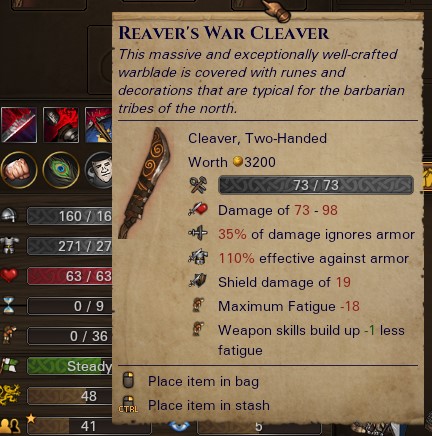Click the 73 / 73 durability bar
The image size is (432, 436).
pyautogui.click(x=316, y=185)
